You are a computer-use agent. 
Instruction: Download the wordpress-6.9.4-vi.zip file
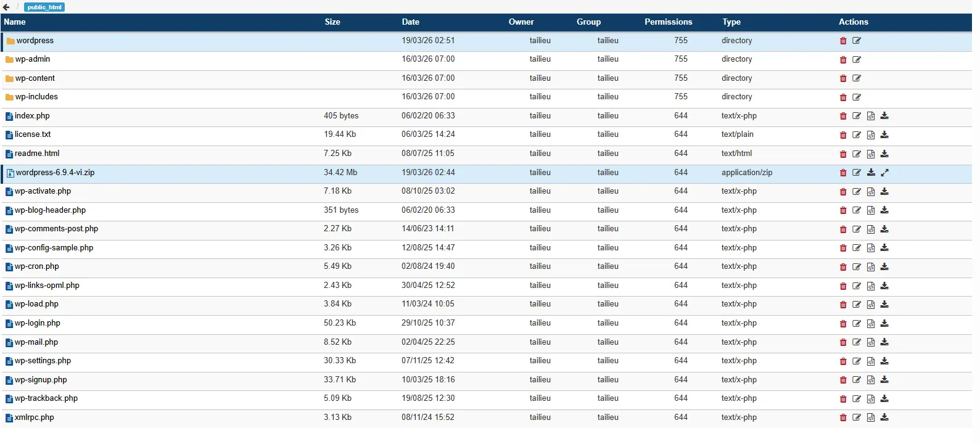(x=871, y=173)
